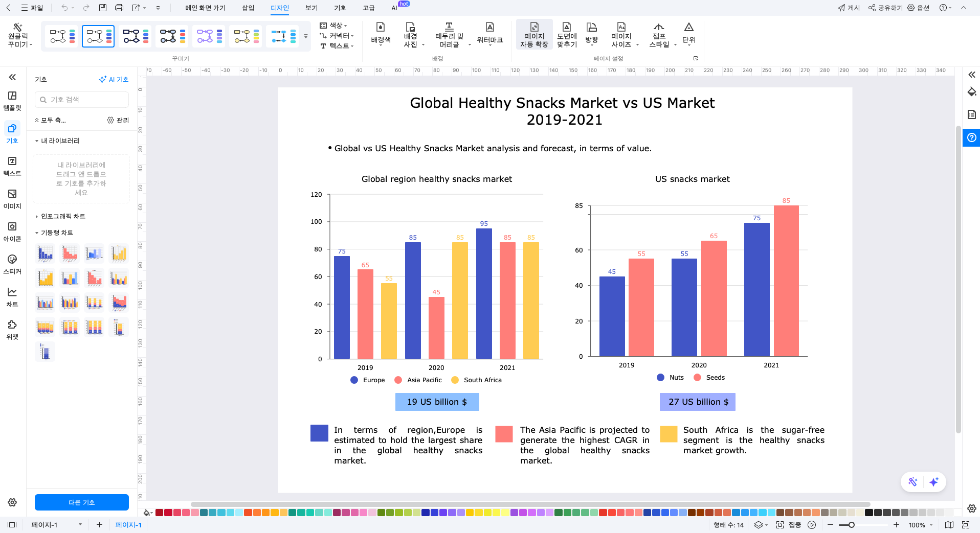
Task: Open the 위젯 widget panel in sidebar
Action: tap(12, 329)
